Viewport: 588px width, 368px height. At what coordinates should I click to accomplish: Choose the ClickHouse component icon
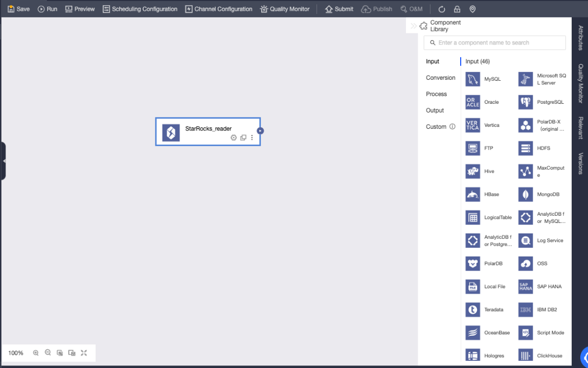click(526, 356)
